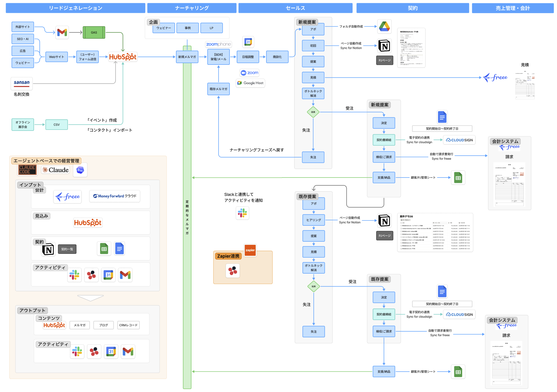The height and width of the screenshot is (392, 557).
Task: Select the Google Docs icon above the 新規提案 contract dates
Action: click(x=442, y=117)
